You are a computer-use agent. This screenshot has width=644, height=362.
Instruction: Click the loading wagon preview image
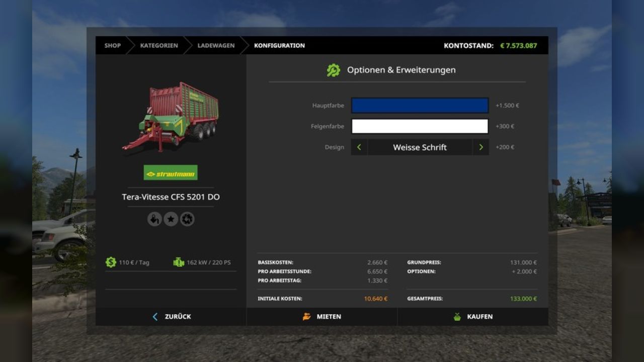click(171, 117)
